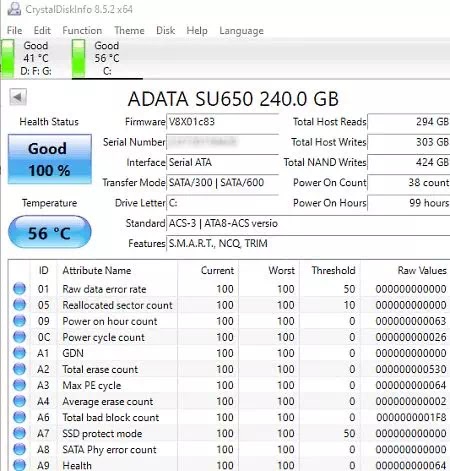Viewport: 450px width, 471px height.
Task: Click status dot for Total bad block count
Action: click(19, 417)
